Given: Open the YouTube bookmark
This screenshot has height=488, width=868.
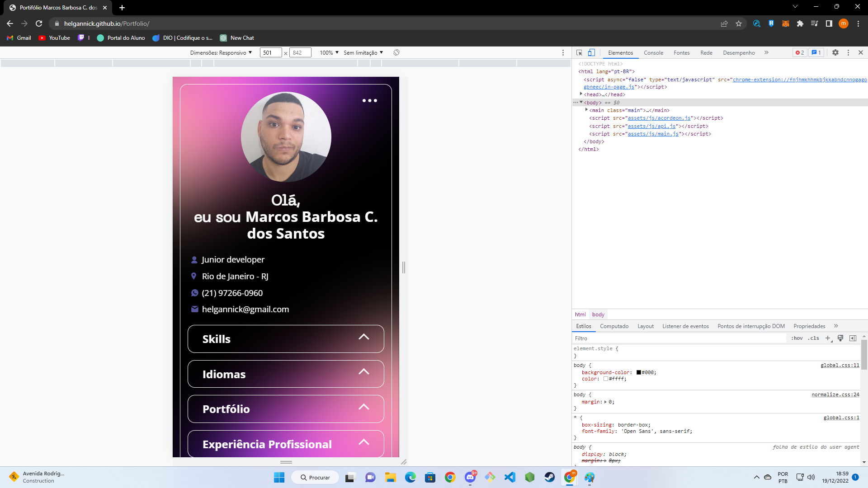Looking at the screenshot, I should click(x=54, y=38).
